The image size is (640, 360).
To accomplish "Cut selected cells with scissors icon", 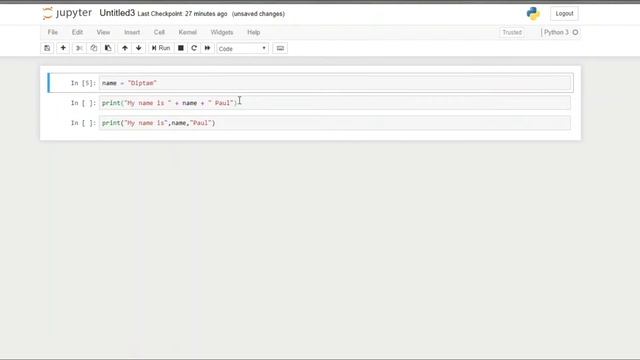I will 79,48.
